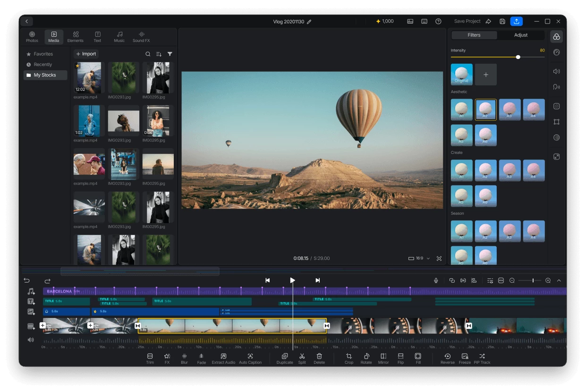Toggle the fullscreen preview icon
Image resolution: width=586 pixels, height=392 pixels.
coord(439,259)
